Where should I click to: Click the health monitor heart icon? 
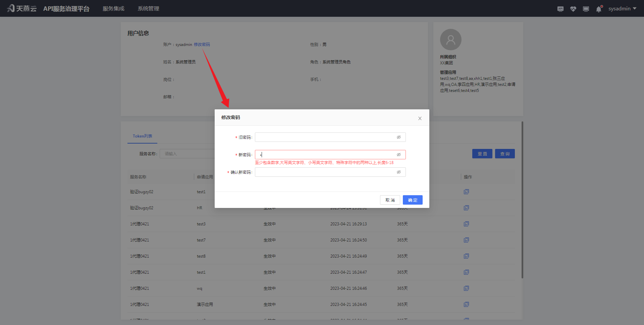pyautogui.click(x=573, y=9)
